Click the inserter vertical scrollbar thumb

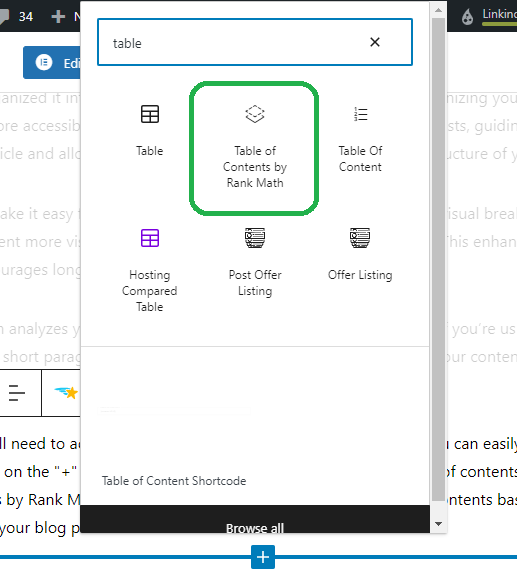[x=438, y=259]
